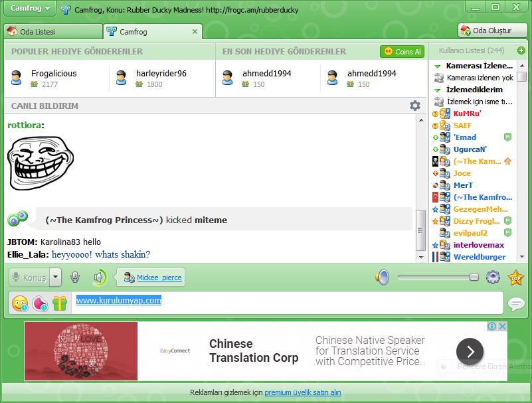Select user UgurcaN' in the list

coord(470,149)
